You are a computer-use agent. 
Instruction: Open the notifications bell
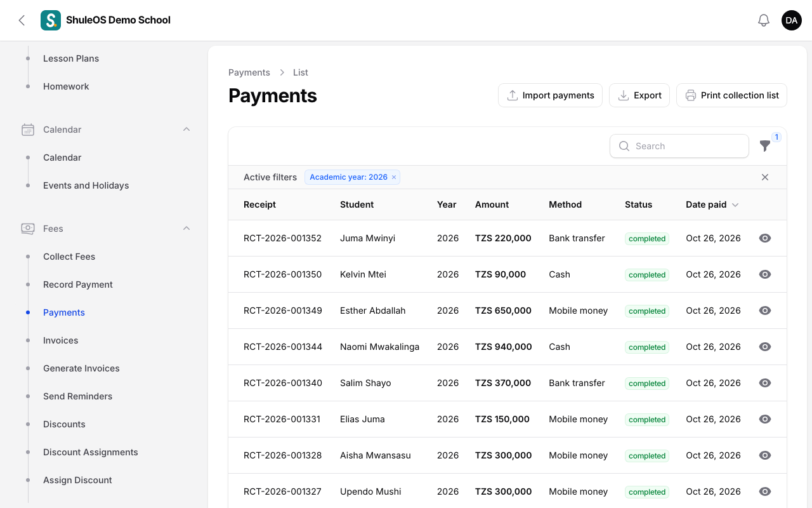[764, 20]
